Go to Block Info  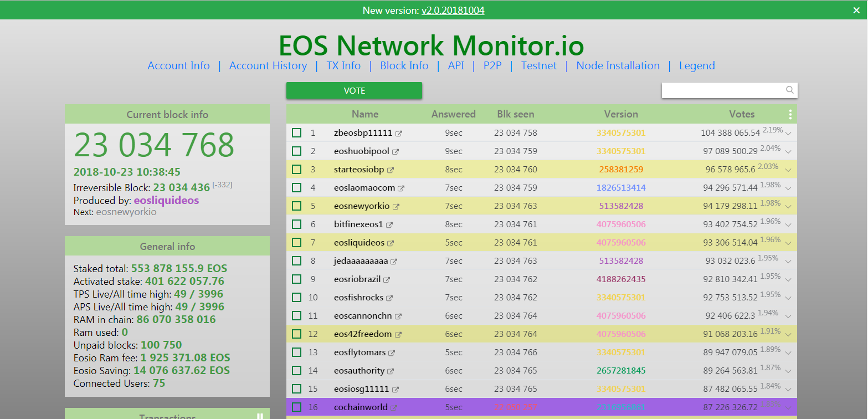click(404, 66)
